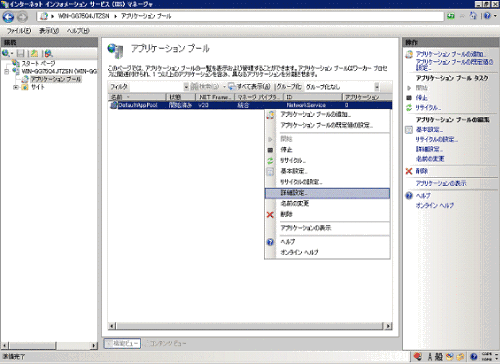Choose 詳細設定 in the context menu

point(327,193)
